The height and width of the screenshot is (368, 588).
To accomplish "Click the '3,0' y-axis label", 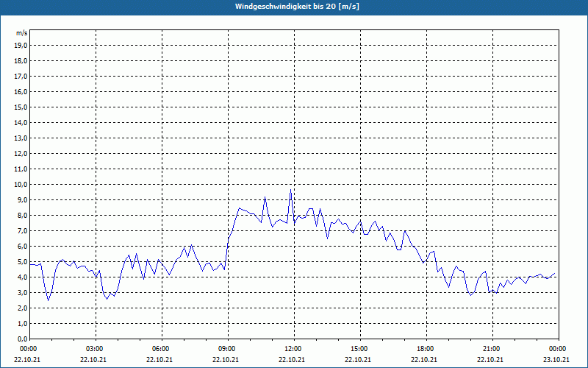I will (x=23, y=292).
